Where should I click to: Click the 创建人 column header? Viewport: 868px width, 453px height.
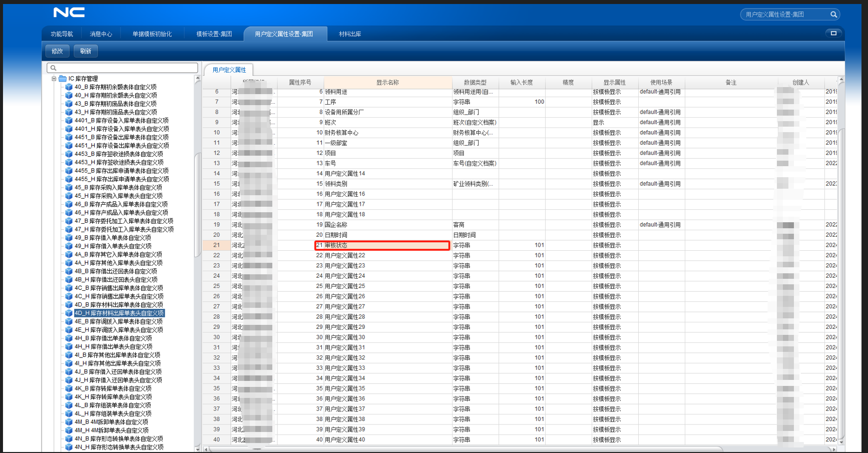coord(801,83)
